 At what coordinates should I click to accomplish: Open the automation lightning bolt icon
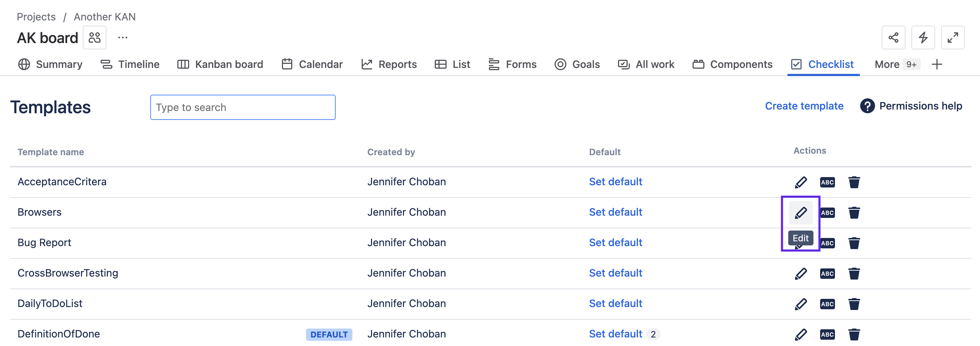[x=923, y=38]
